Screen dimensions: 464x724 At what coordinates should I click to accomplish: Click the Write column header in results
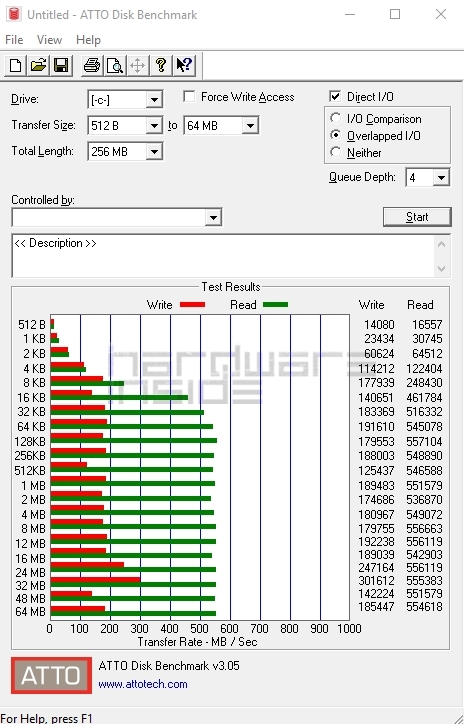371,305
